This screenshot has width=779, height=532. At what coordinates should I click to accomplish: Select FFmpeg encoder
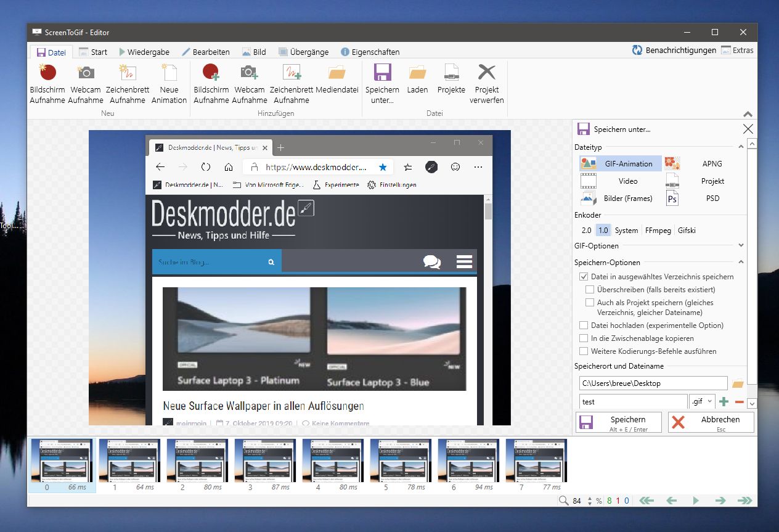[658, 231]
